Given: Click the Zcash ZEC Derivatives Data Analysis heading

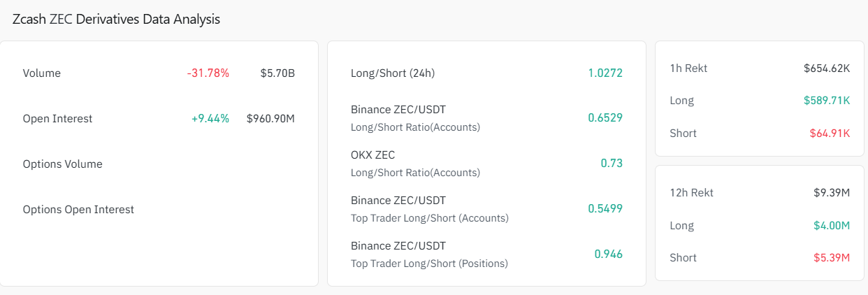Looking at the screenshot, I should point(116,20).
